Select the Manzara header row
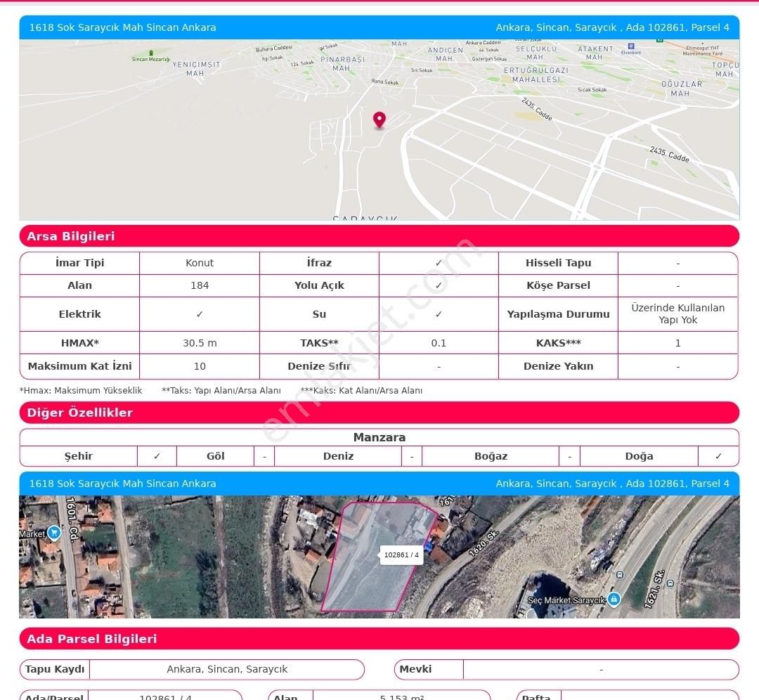 click(379, 437)
